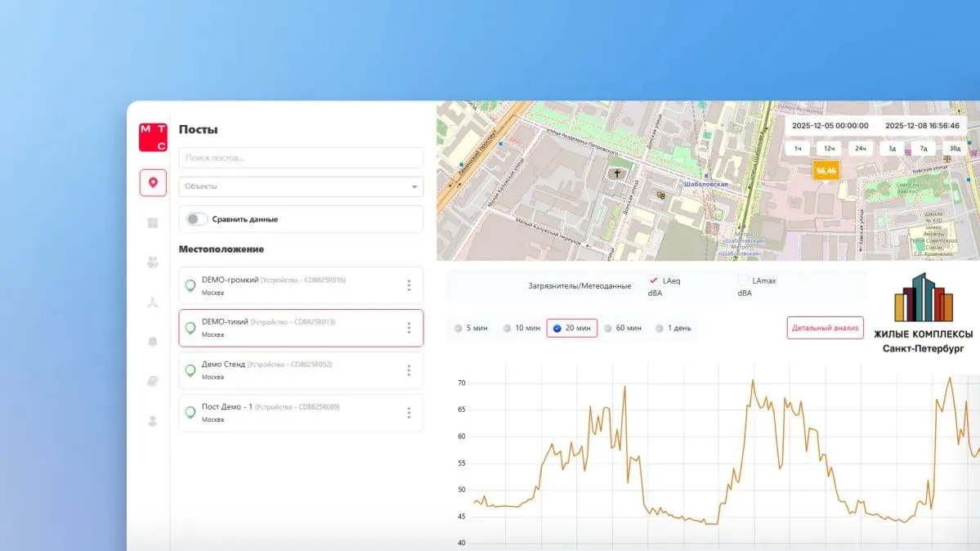Open the users group icon in sidebar
The height and width of the screenshot is (551, 980).
click(x=153, y=262)
